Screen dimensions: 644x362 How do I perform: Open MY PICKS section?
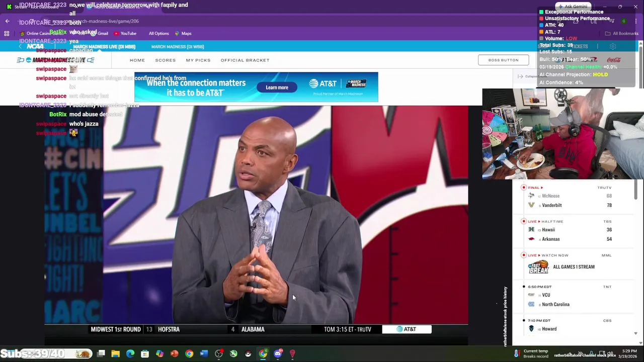click(198, 60)
